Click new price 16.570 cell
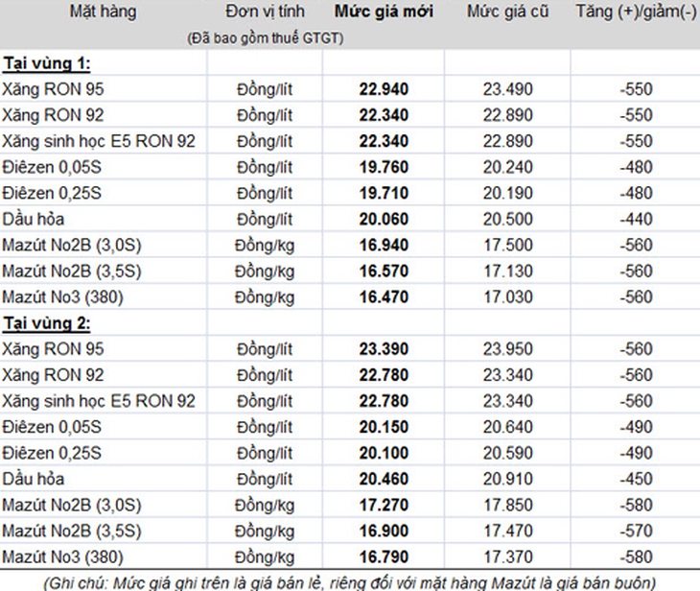Image resolution: width=700 pixels, height=591 pixels. tap(384, 271)
